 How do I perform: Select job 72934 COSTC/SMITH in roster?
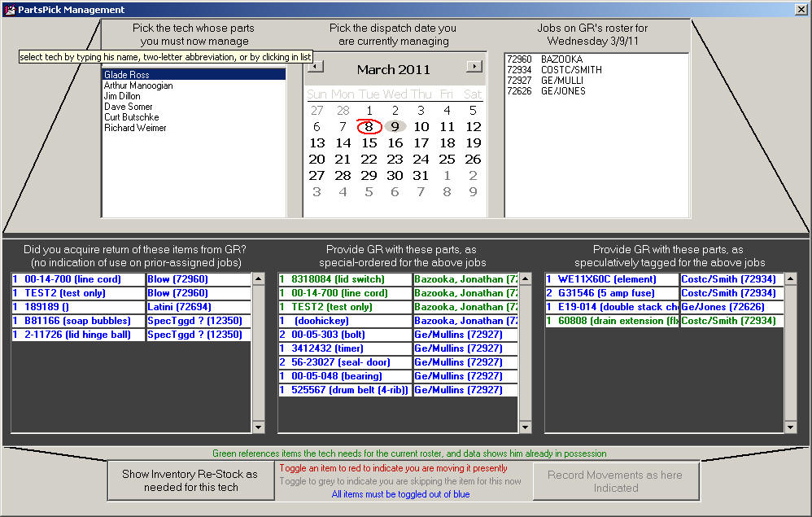click(554, 70)
